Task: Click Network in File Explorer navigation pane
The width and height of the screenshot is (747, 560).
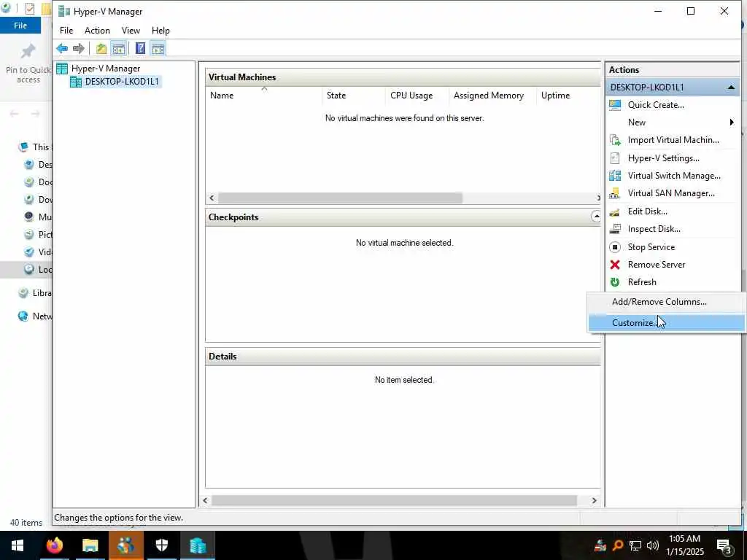Action: pyautogui.click(x=42, y=316)
